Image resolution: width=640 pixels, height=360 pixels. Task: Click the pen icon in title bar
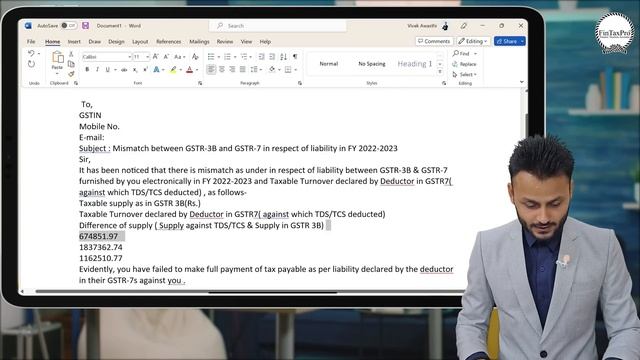pyautogui.click(x=464, y=26)
